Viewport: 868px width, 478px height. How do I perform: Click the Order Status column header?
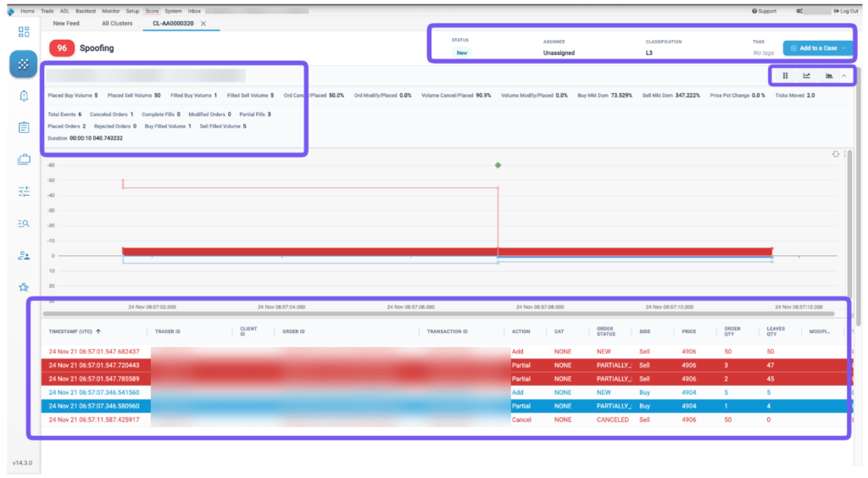pyautogui.click(x=605, y=331)
